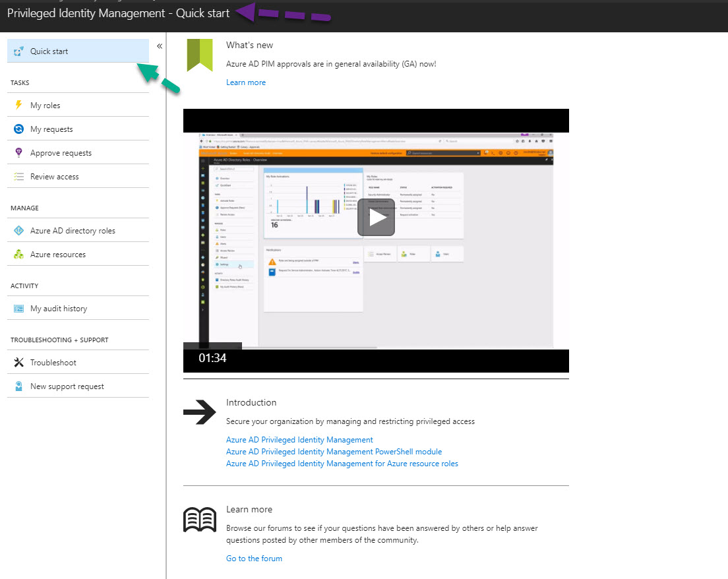Viewport: 728px width, 579px height.
Task: Click the My audit history icon
Action: pos(18,309)
